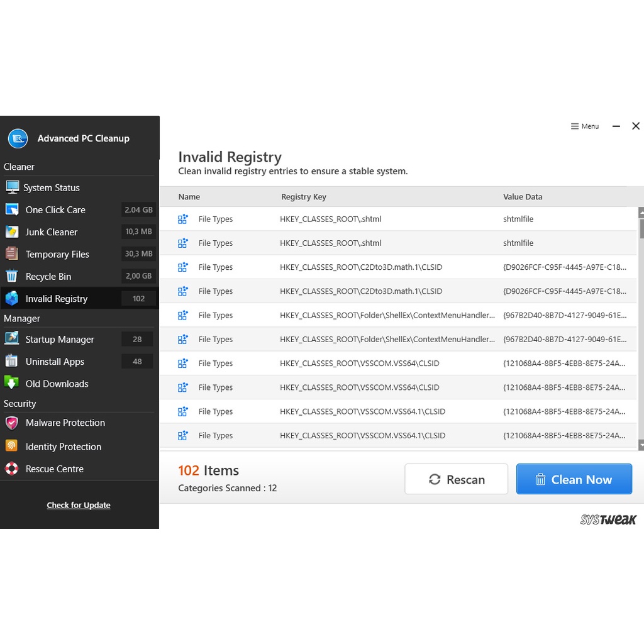Open the Recycle Bin cleaner
The image size is (644, 644).
tap(48, 277)
